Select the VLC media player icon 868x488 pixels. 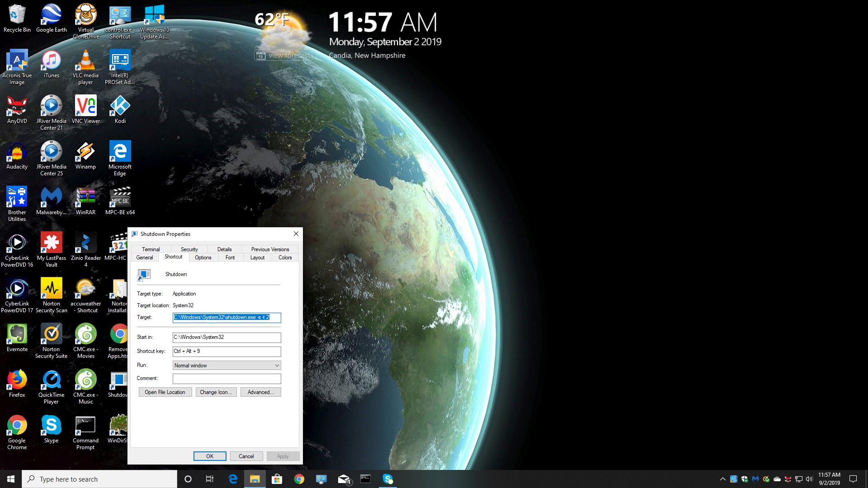coord(86,67)
